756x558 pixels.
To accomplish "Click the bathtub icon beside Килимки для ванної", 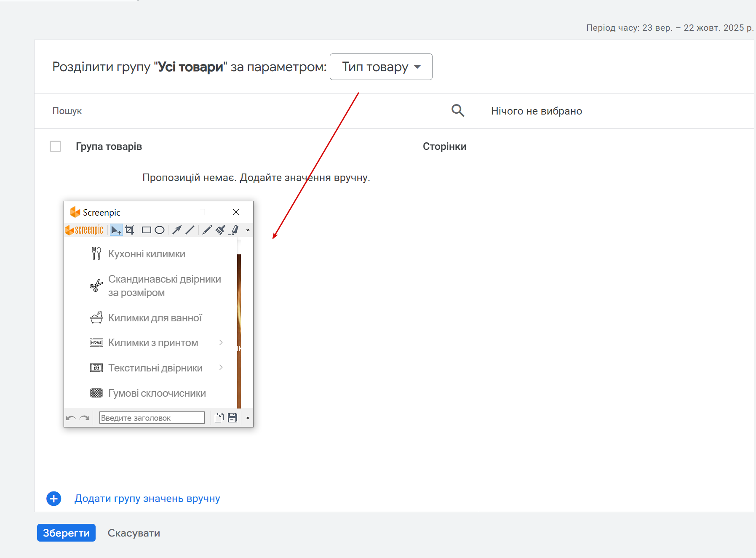I will click(96, 318).
